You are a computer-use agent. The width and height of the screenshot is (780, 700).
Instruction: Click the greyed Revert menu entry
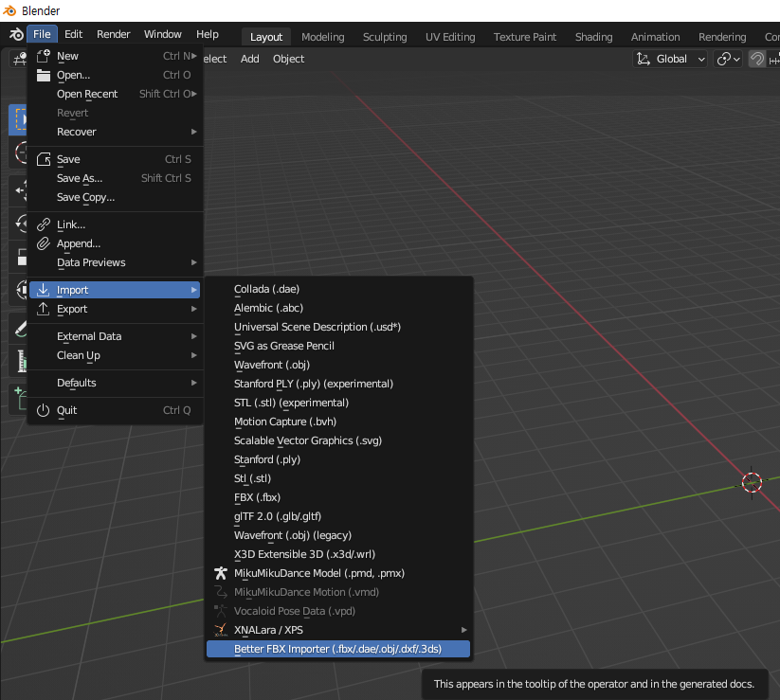[x=115, y=113]
